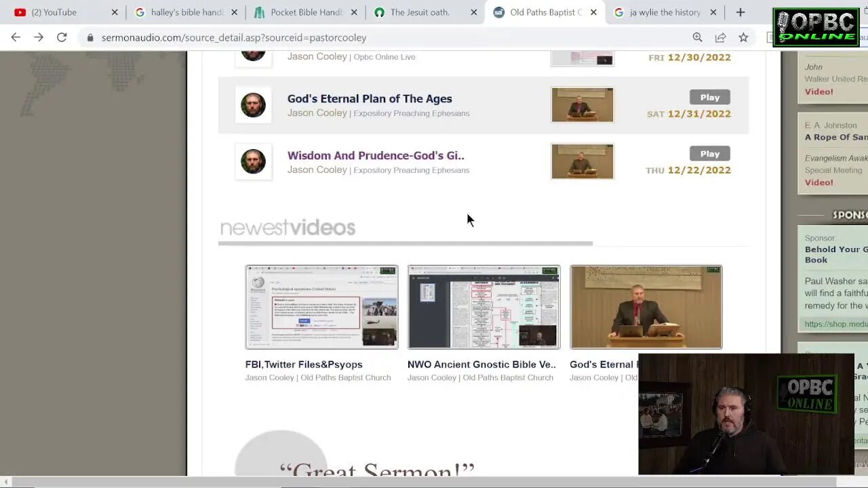Open A Rope Of San sidebar sermon
This screenshot has height=488, width=868.
point(836,137)
